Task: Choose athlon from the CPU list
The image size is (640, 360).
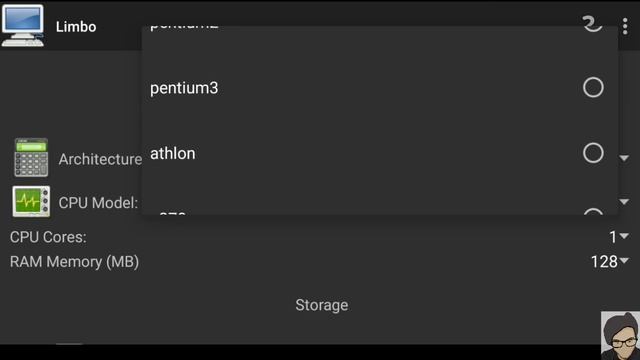Action: coord(173,153)
